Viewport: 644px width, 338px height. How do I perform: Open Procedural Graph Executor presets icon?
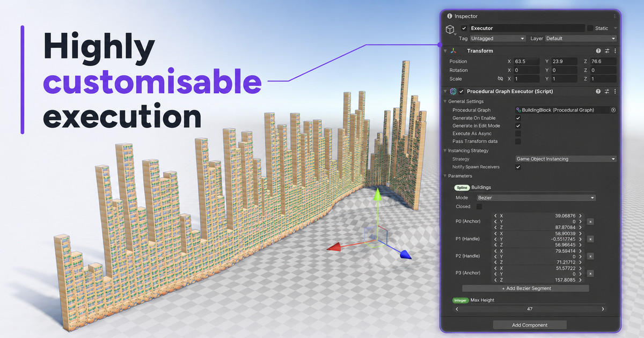coord(607,91)
